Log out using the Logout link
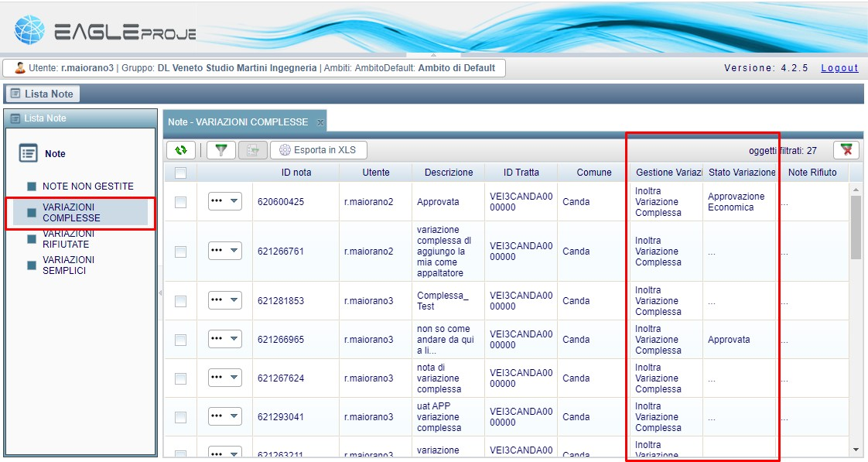Image resolution: width=868 pixels, height=462 pixels. 839,68
